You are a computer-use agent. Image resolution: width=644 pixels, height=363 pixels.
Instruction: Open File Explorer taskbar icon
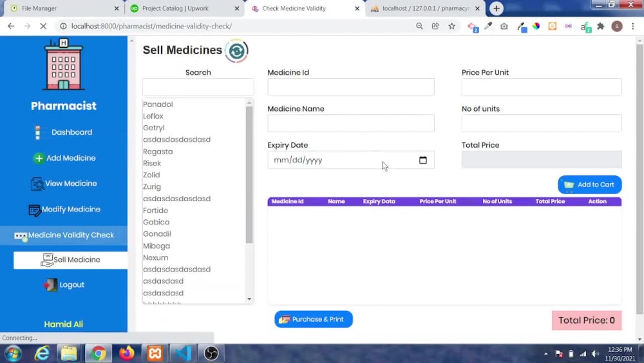click(x=69, y=353)
